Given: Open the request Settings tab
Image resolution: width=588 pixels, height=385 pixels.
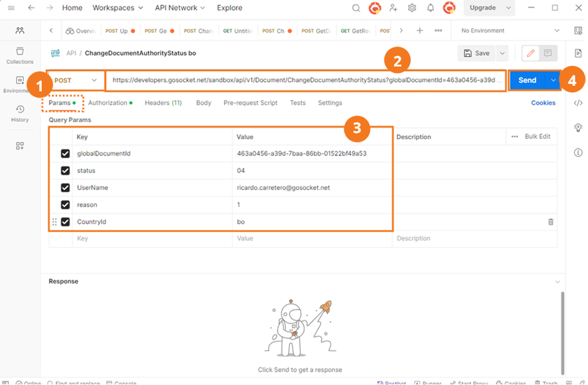Looking at the screenshot, I should pyautogui.click(x=330, y=103).
